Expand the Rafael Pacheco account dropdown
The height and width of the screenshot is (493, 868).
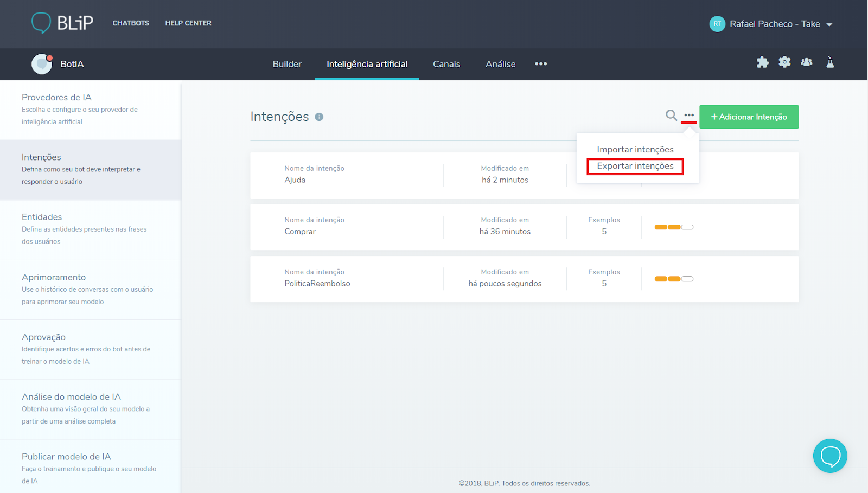[829, 24]
